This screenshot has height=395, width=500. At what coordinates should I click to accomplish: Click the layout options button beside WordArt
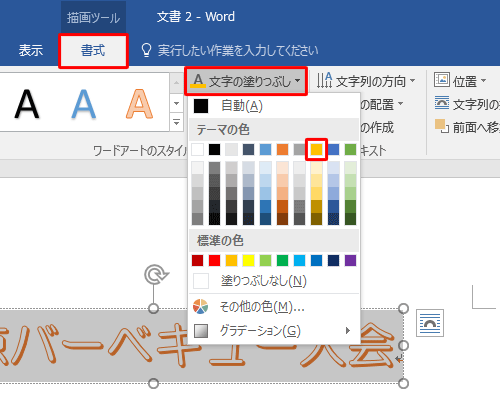pos(430,323)
